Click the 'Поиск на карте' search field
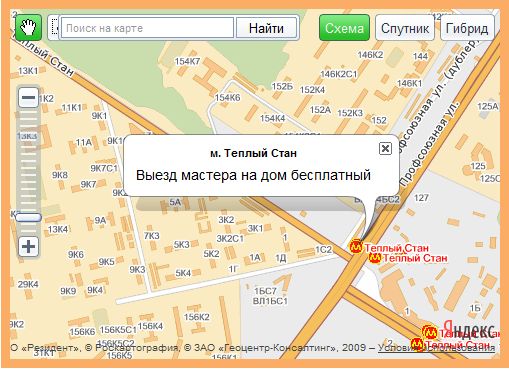This screenshot has height=369, width=509. pos(147,28)
